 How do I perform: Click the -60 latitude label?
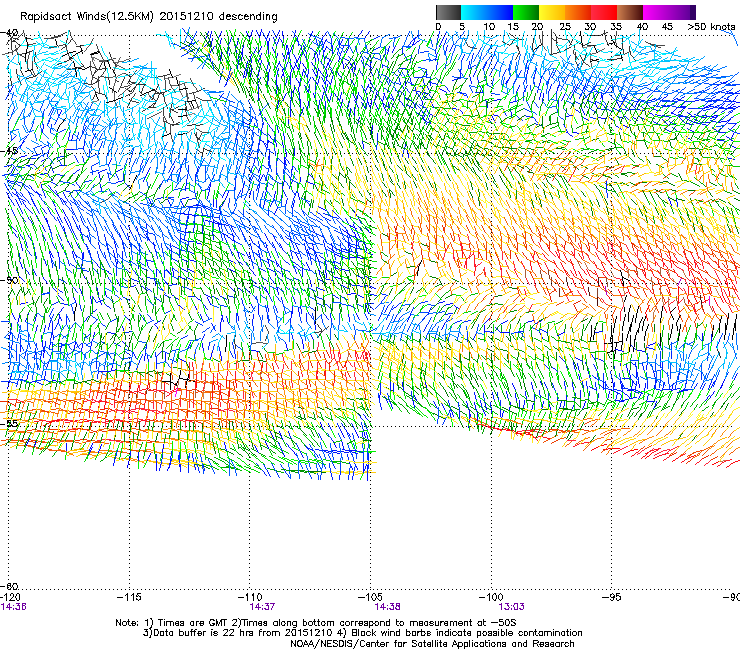[9, 586]
